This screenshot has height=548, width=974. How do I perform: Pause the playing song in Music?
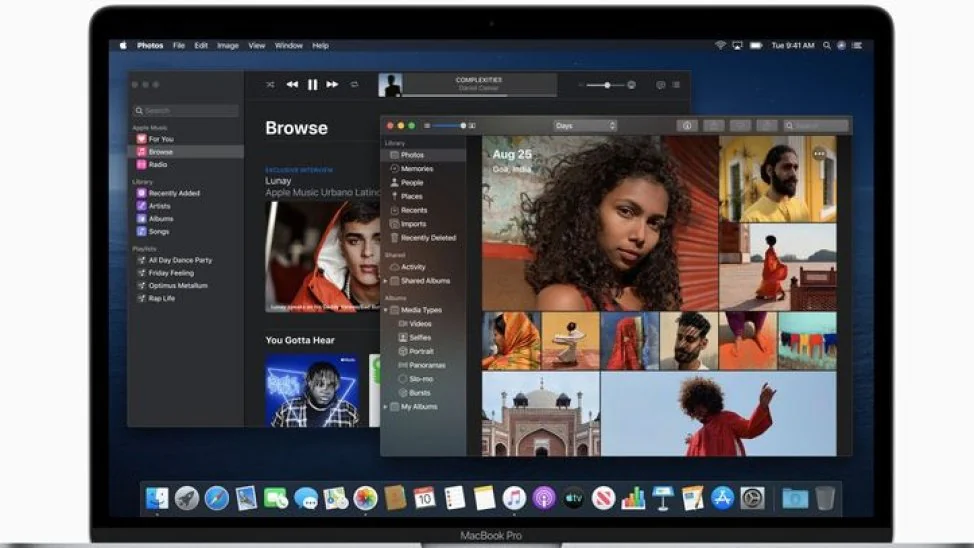pos(312,84)
